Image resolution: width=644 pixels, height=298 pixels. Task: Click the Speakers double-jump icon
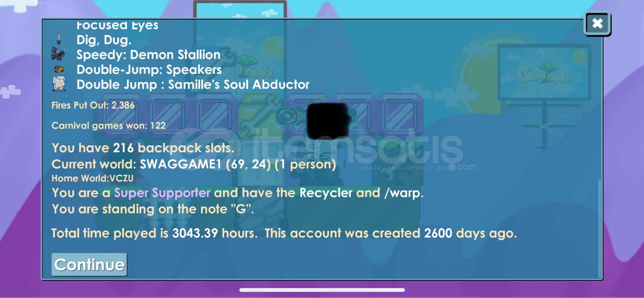point(59,69)
